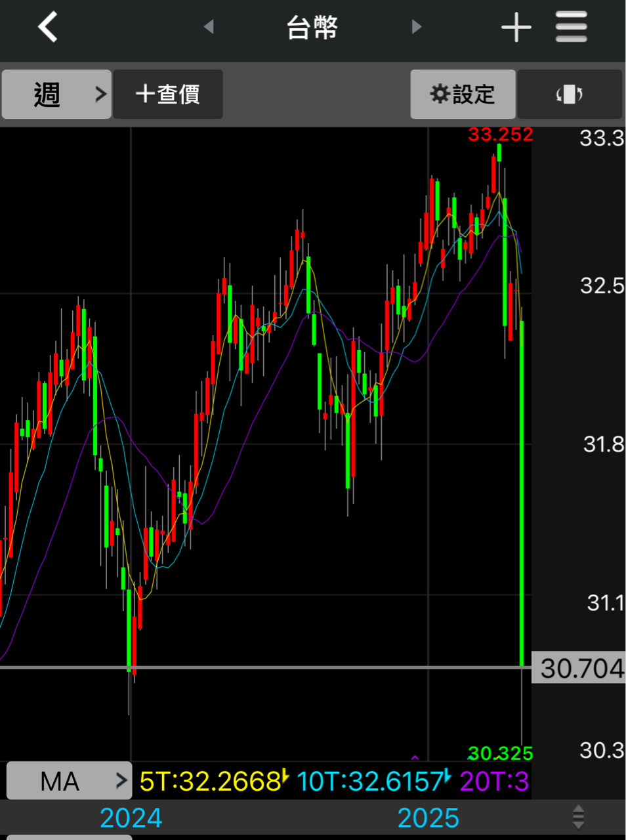
Task: Tap the plus icon to add to watchlist
Action: (516, 28)
